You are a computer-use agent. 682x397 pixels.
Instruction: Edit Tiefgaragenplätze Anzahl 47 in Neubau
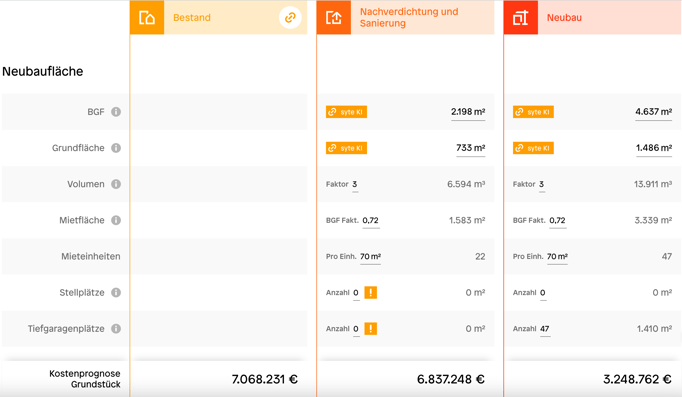coord(545,329)
